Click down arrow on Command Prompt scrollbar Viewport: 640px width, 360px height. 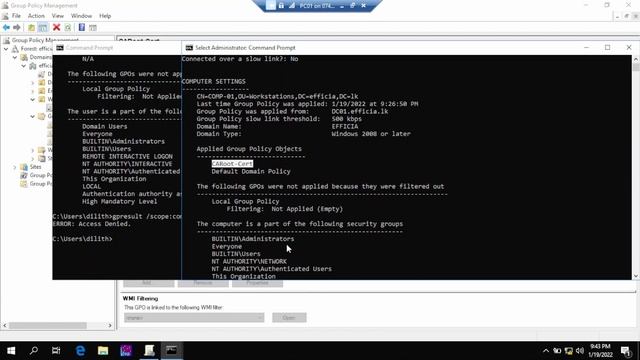click(636, 276)
